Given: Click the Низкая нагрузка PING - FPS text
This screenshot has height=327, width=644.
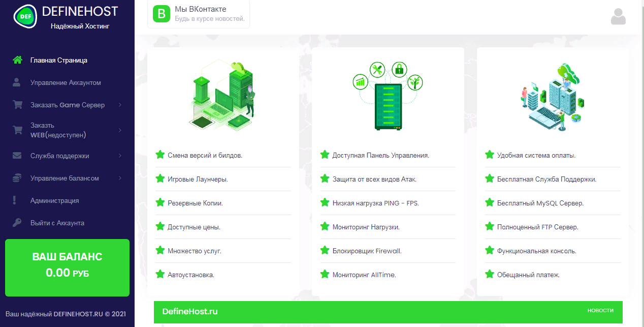Looking at the screenshot, I should pyautogui.click(x=376, y=203).
